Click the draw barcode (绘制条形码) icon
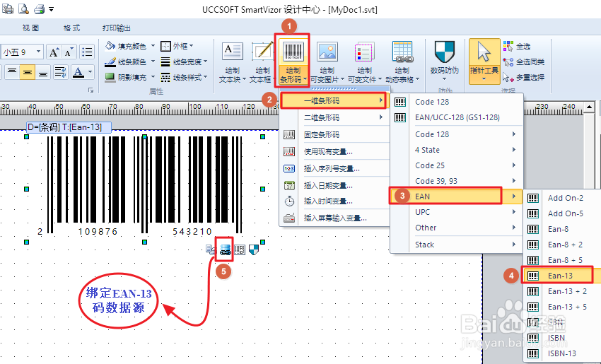 click(293, 52)
